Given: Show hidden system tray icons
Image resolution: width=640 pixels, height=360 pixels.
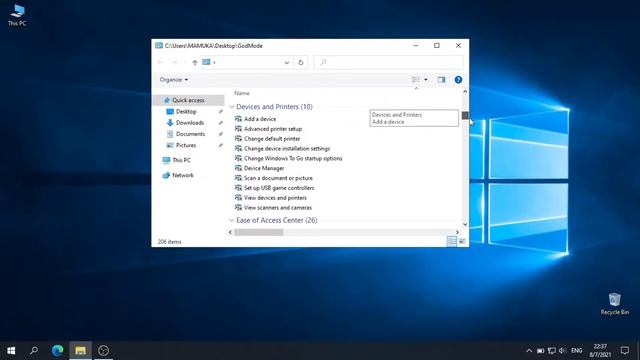Looking at the screenshot, I should 529,351.
